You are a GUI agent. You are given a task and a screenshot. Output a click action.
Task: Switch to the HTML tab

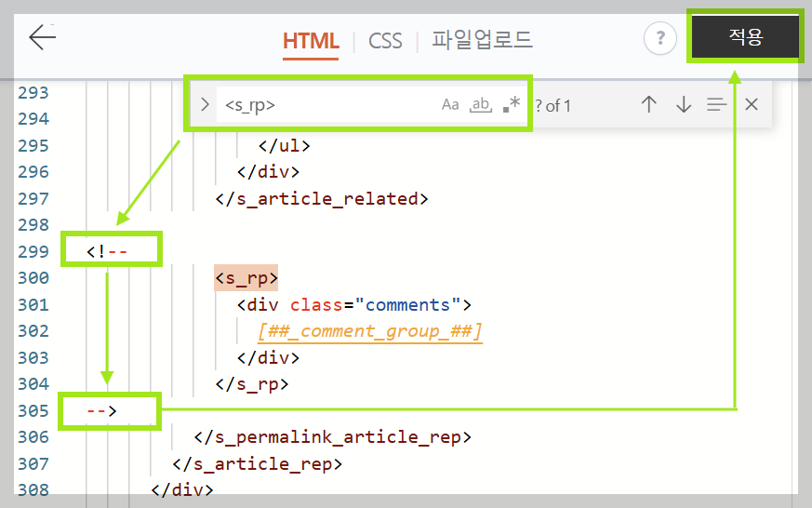click(311, 41)
